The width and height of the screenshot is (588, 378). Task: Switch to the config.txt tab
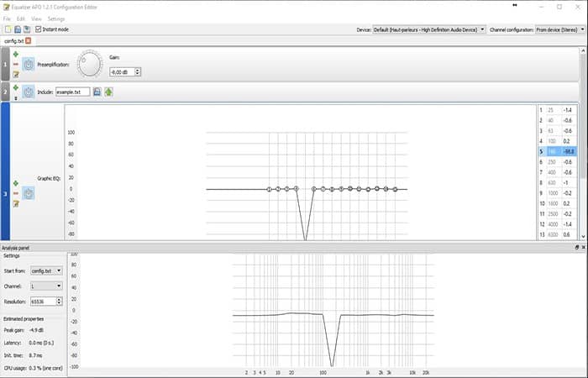(14, 41)
